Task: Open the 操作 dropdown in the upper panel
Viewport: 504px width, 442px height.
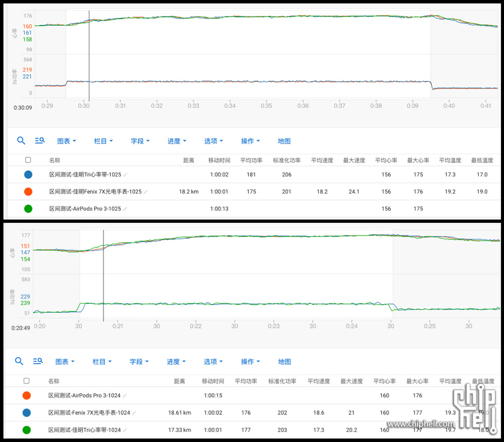Action: (250, 141)
